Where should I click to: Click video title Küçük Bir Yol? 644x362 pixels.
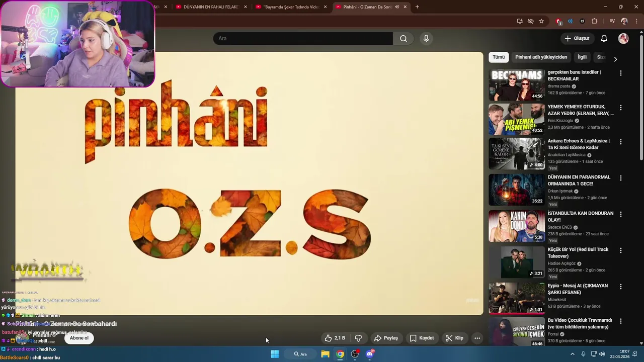pos(578,253)
